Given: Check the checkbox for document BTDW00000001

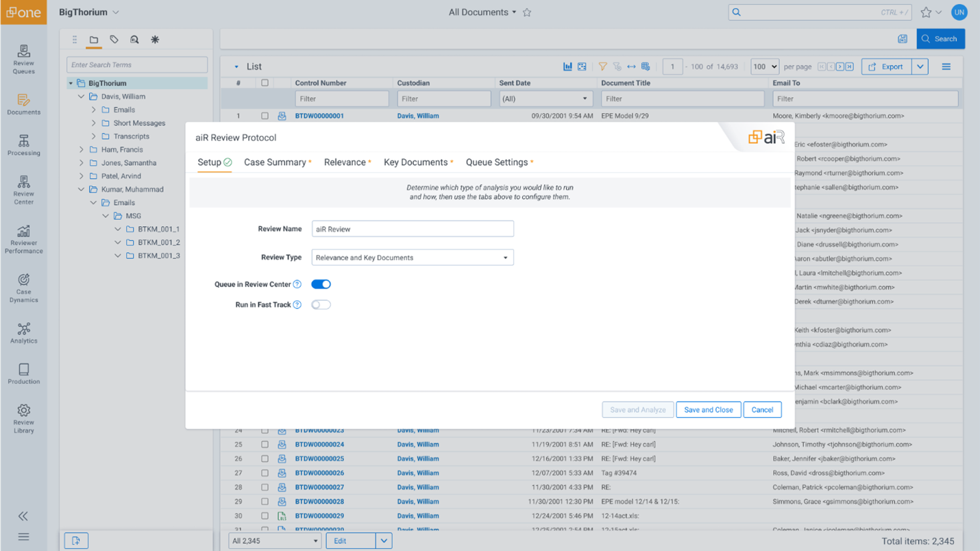Looking at the screenshot, I should click(x=265, y=116).
